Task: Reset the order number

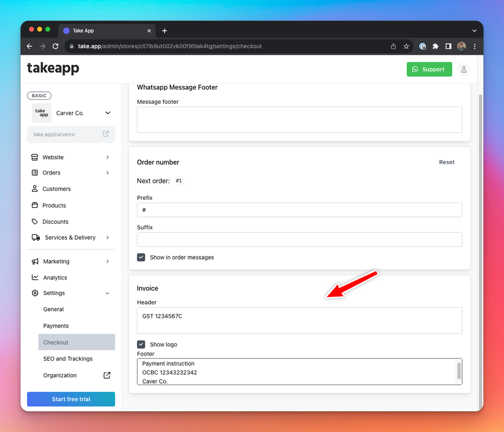Action: point(447,162)
